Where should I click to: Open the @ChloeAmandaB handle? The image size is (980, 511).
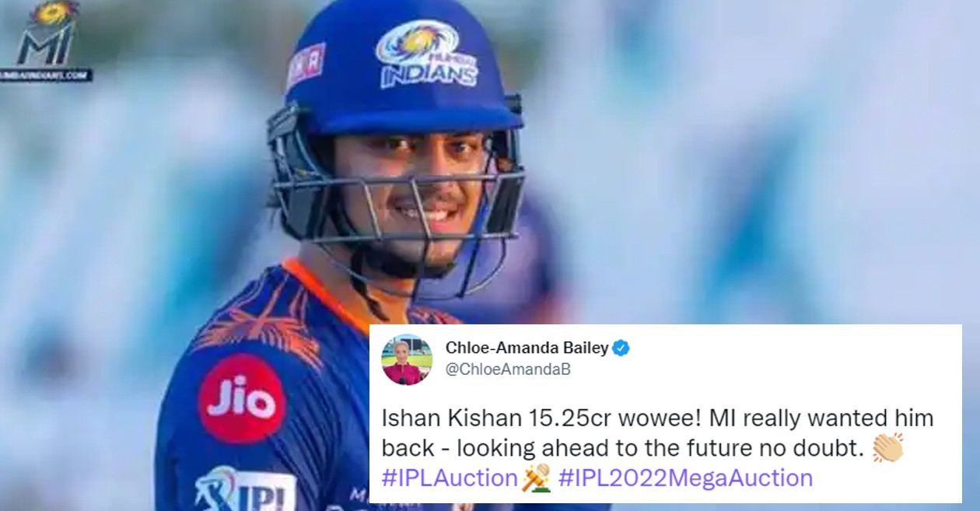click(508, 369)
